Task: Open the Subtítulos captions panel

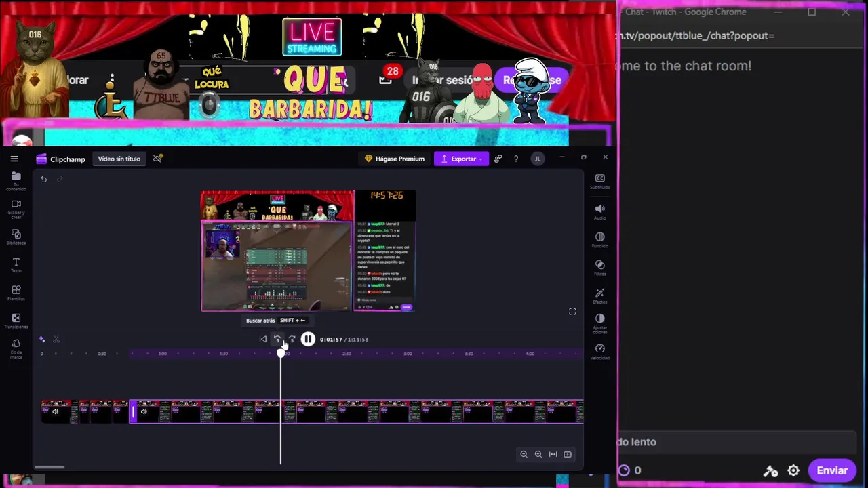Action: click(599, 182)
